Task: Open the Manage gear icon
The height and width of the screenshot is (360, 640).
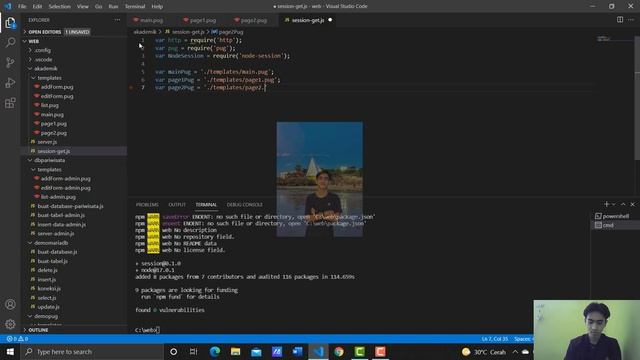Action: [10, 324]
